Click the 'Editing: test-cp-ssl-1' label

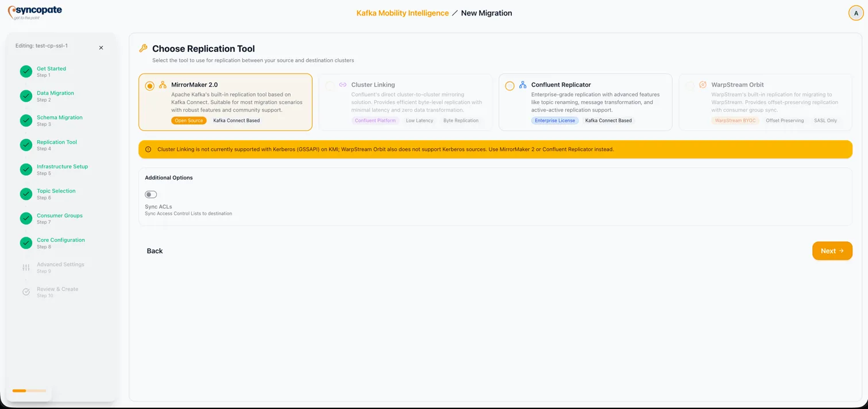(x=41, y=46)
